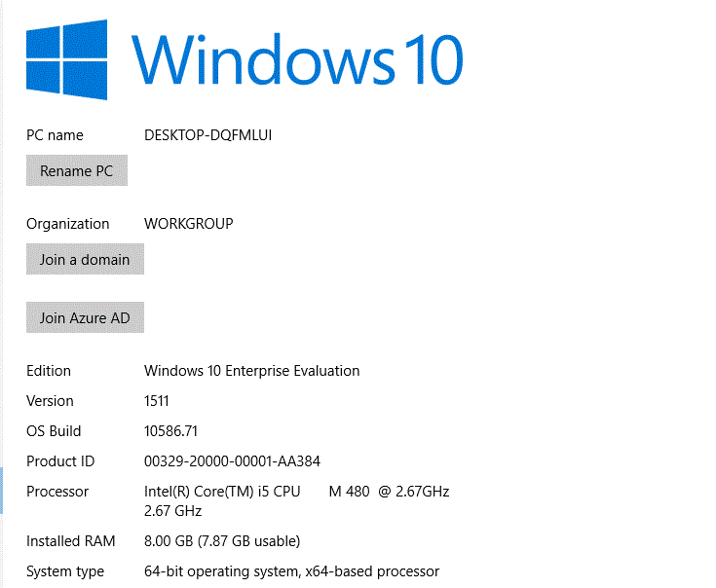
Task: Select product ID 00329-20000-00001-AA384
Action: pos(232,460)
